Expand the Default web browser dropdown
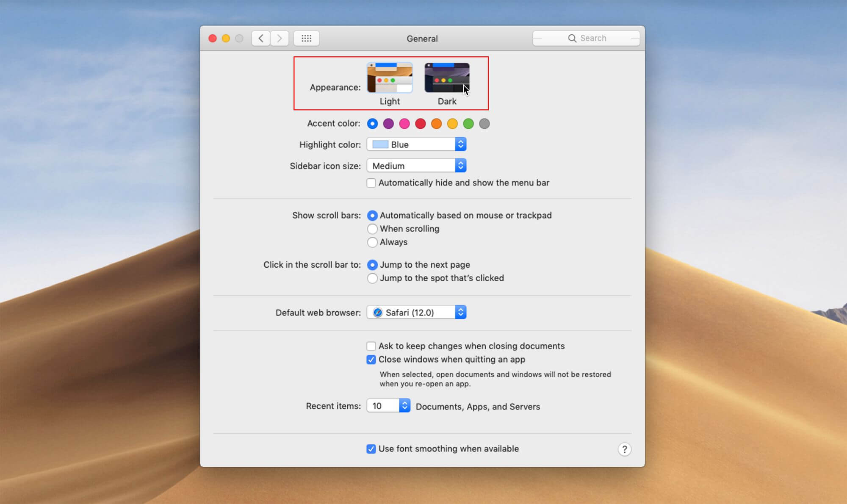 pyautogui.click(x=461, y=313)
